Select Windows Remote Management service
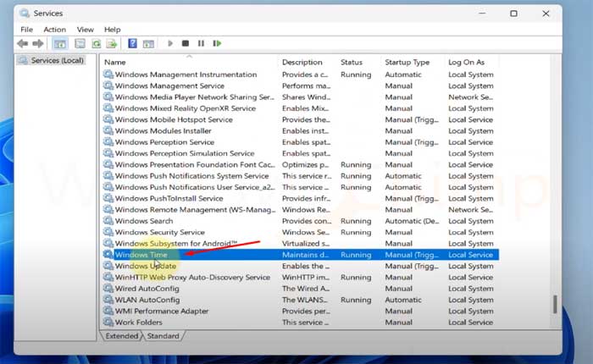593x364 pixels. click(196, 210)
